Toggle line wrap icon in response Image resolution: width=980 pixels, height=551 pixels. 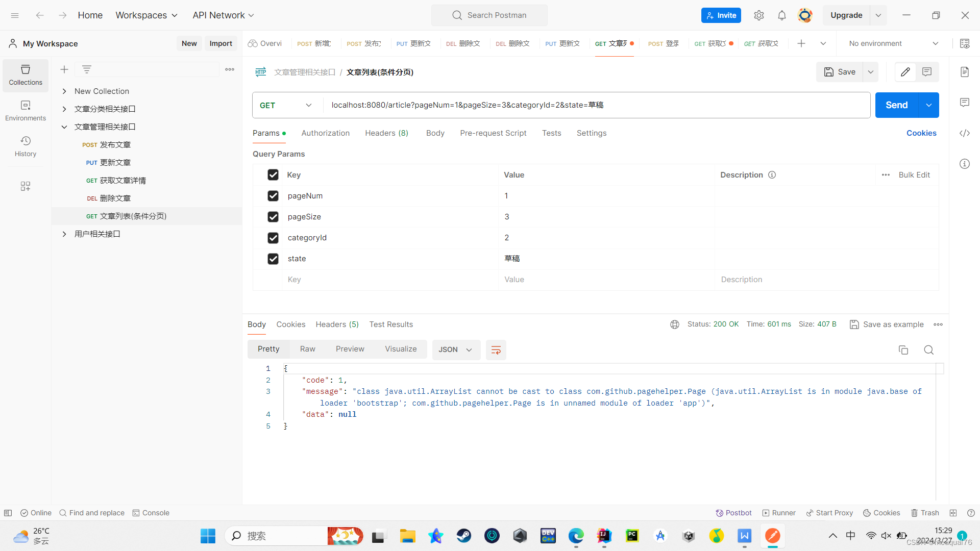pos(496,350)
